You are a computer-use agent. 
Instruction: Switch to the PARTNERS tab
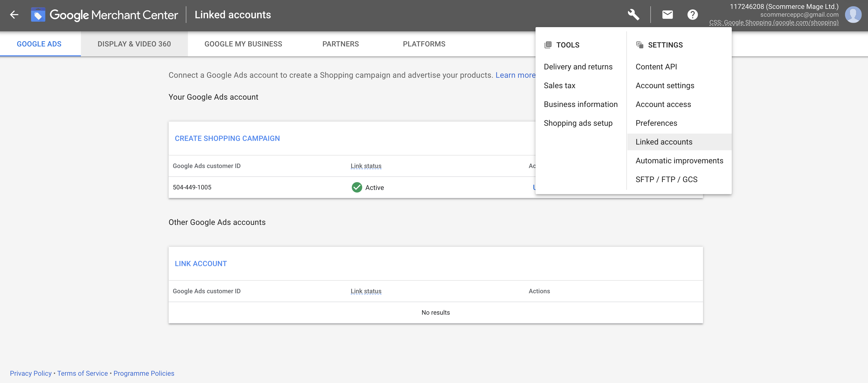point(340,44)
